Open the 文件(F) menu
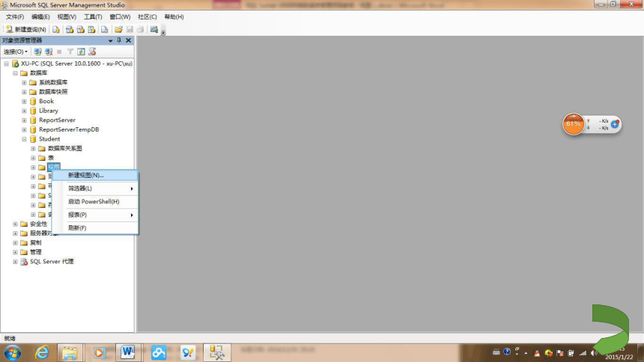 (x=15, y=16)
